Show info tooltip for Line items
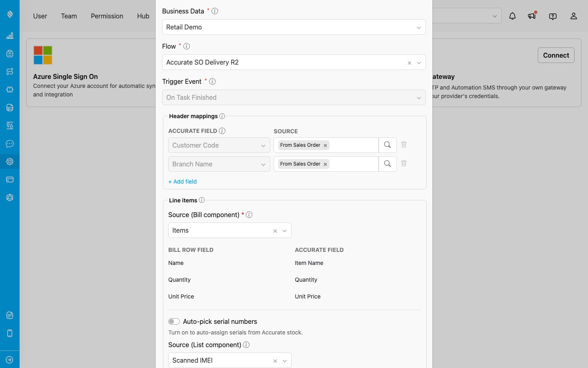Image resolution: width=588 pixels, height=368 pixels. 202,200
